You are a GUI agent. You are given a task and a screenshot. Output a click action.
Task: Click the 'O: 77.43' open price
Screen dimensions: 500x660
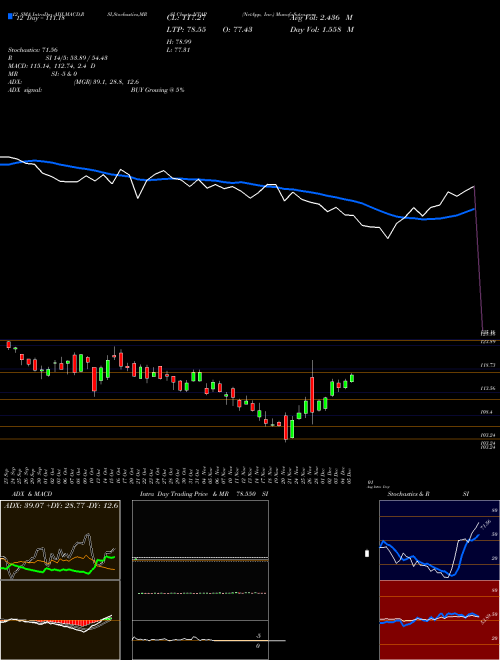coord(237,30)
